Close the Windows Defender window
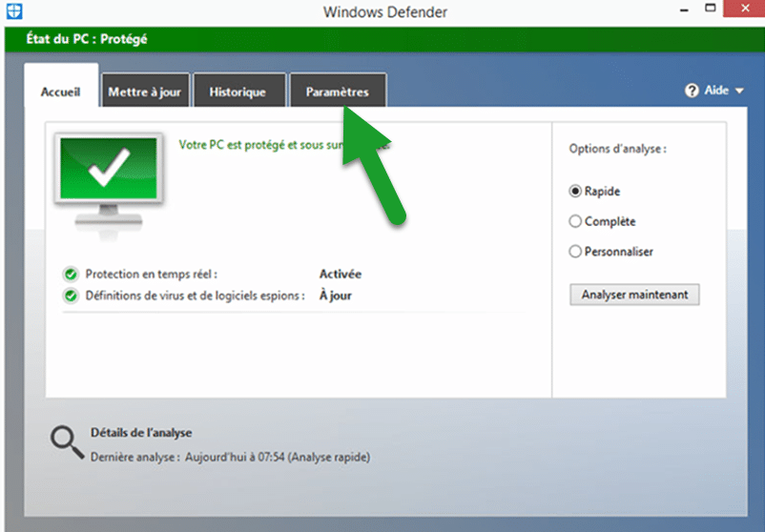The height and width of the screenshot is (532, 765). [x=745, y=9]
